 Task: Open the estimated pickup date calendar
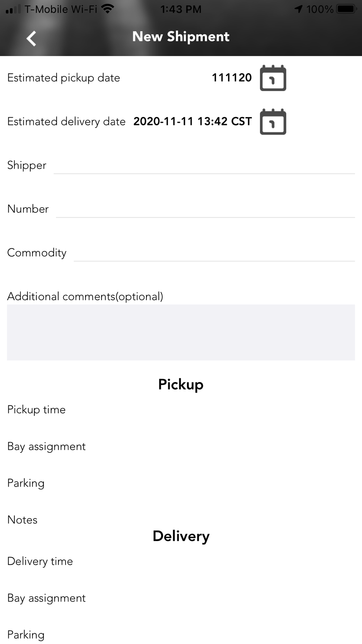click(273, 78)
